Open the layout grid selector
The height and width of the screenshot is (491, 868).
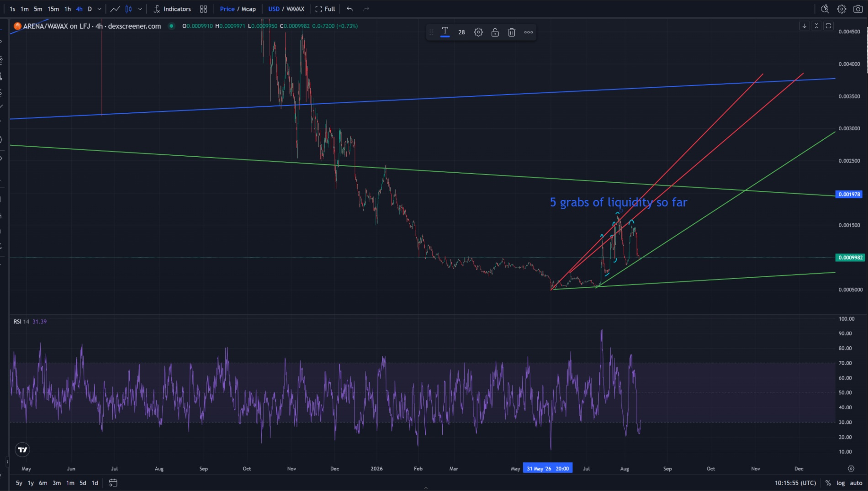click(204, 9)
